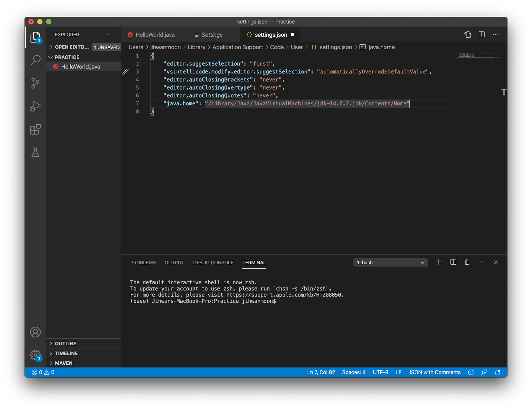Click the 'java.home' breadcrumb segment
This screenshot has height=410, width=532.
[x=382, y=47]
